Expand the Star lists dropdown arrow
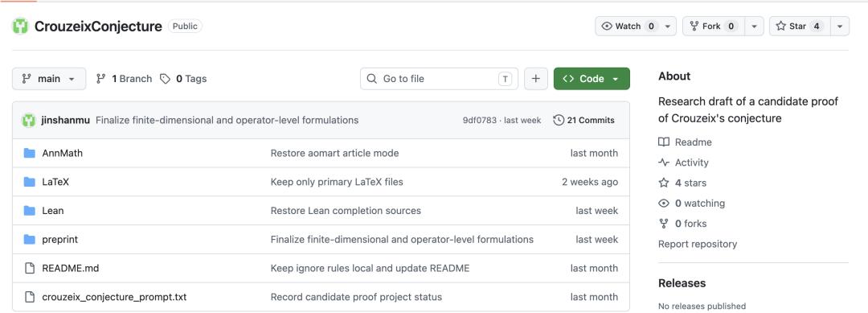Image resolution: width=868 pixels, height=313 pixels. pyautogui.click(x=840, y=26)
